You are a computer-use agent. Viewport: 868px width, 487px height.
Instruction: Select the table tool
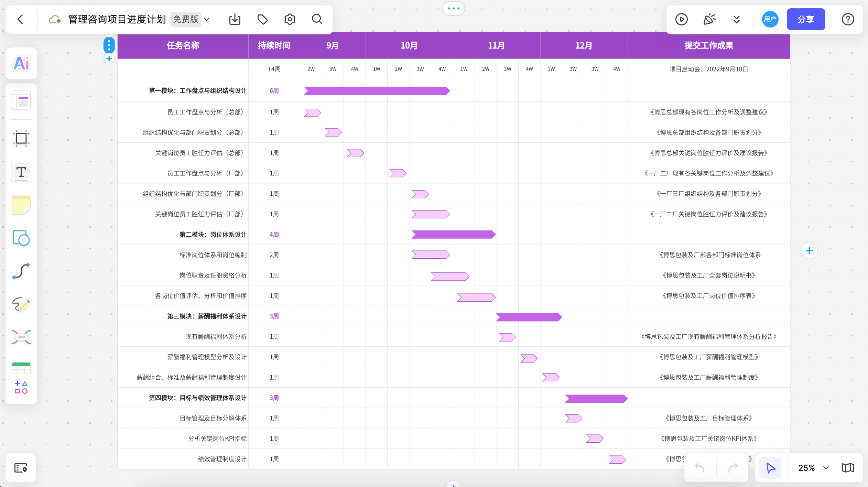(x=21, y=367)
